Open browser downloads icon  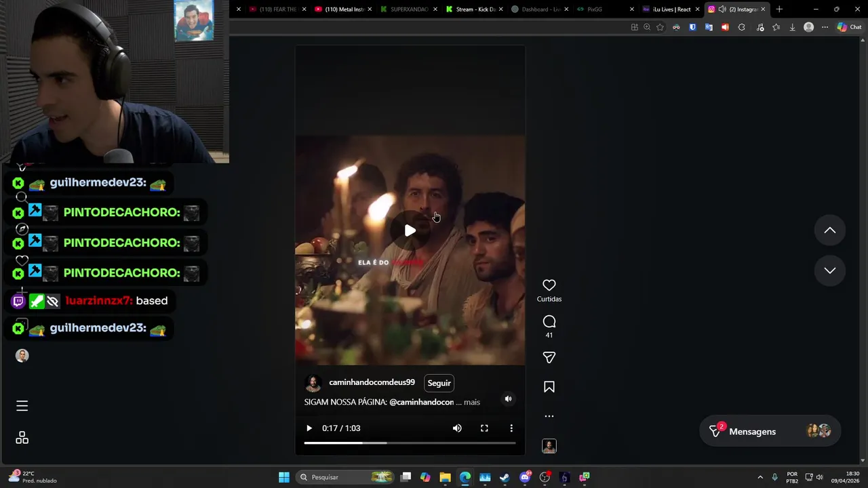point(792,27)
